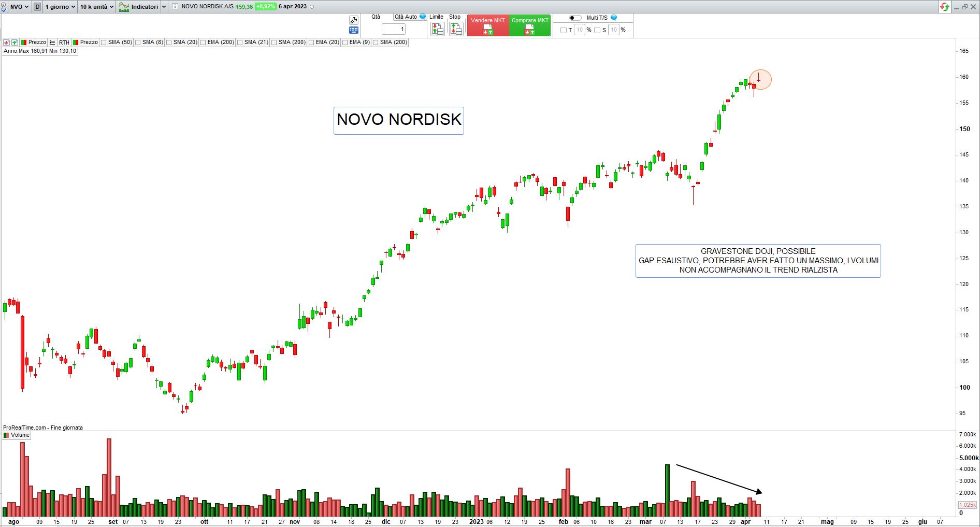This screenshot has height=527, width=980.
Task: Click the price icon of the Prezzo label right of RTH
Action: point(76,42)
